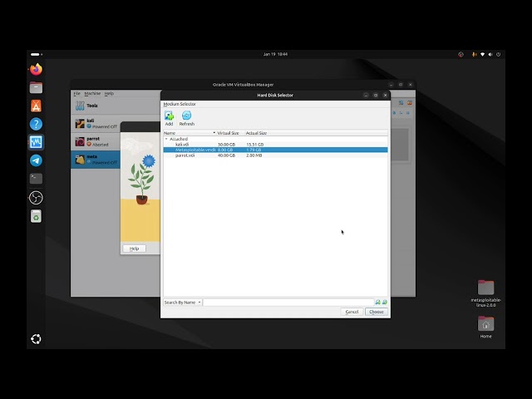Screen dimensions: 532x399
Task: Click Show Applications Ubuntu logo
Action: (36, 339)
